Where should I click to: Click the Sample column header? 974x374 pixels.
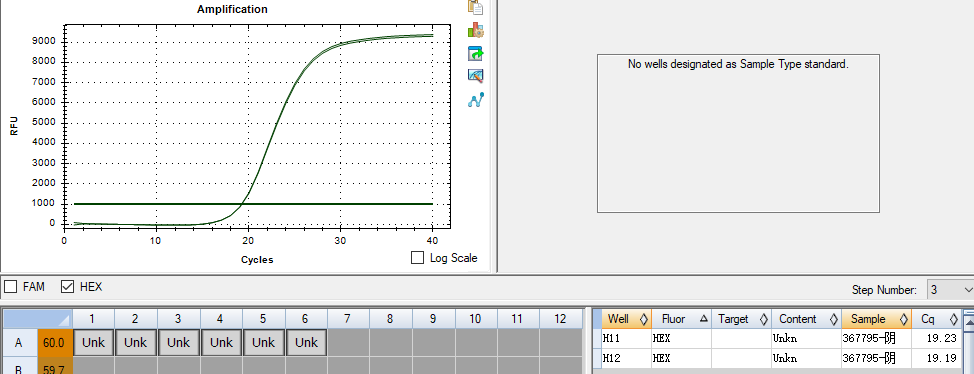(876, 319)
